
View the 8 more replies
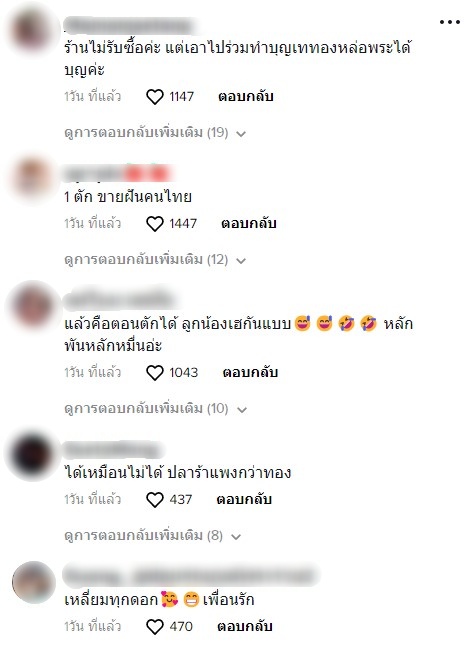(153, 536)
